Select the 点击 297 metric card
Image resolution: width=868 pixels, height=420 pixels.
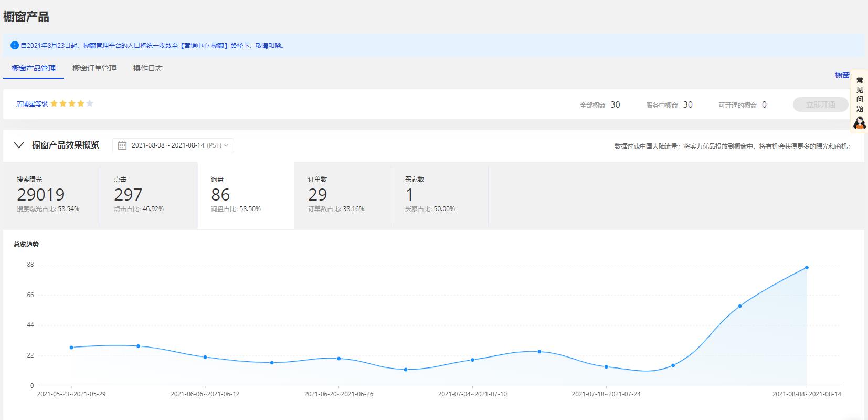coord(149,195)
